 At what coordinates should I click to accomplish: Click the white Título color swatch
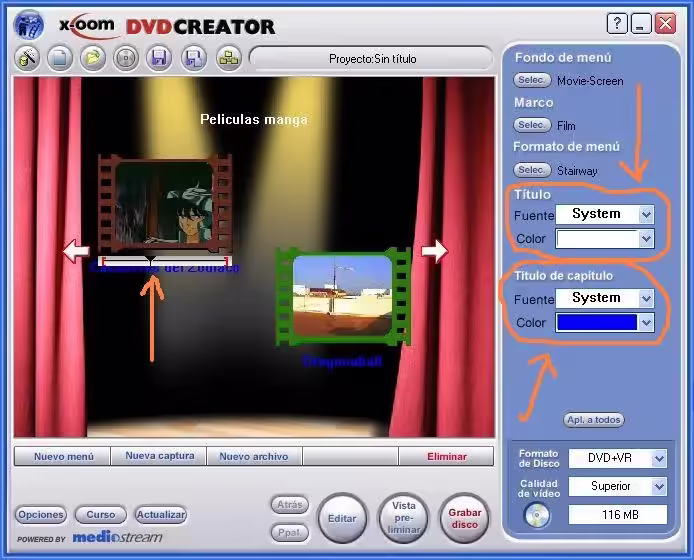click(597, 239)
